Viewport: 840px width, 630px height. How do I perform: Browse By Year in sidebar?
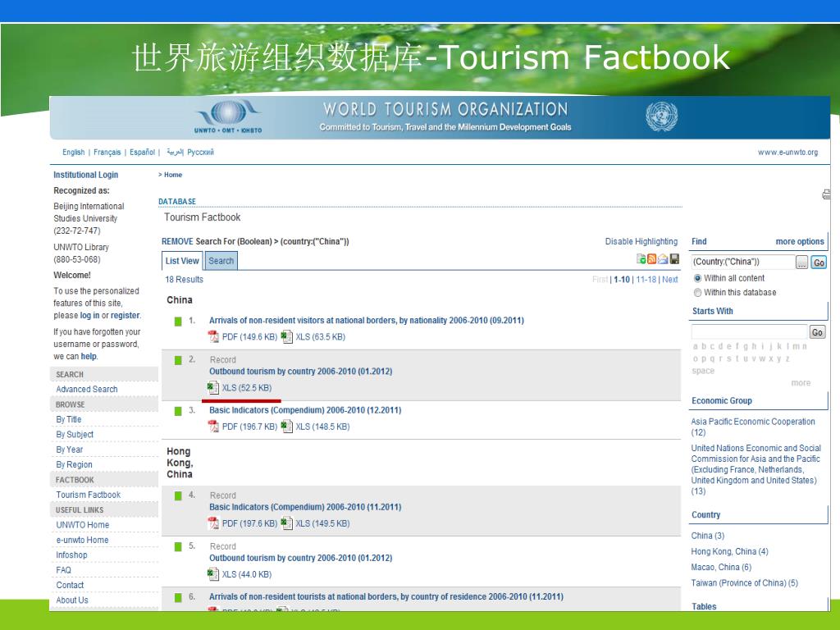coord(70,450)
